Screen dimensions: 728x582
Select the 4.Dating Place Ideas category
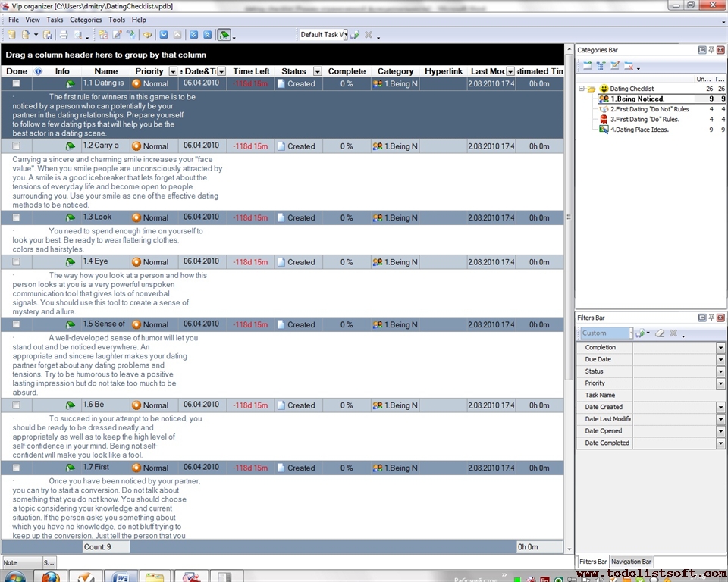click(x=639, y=130)
